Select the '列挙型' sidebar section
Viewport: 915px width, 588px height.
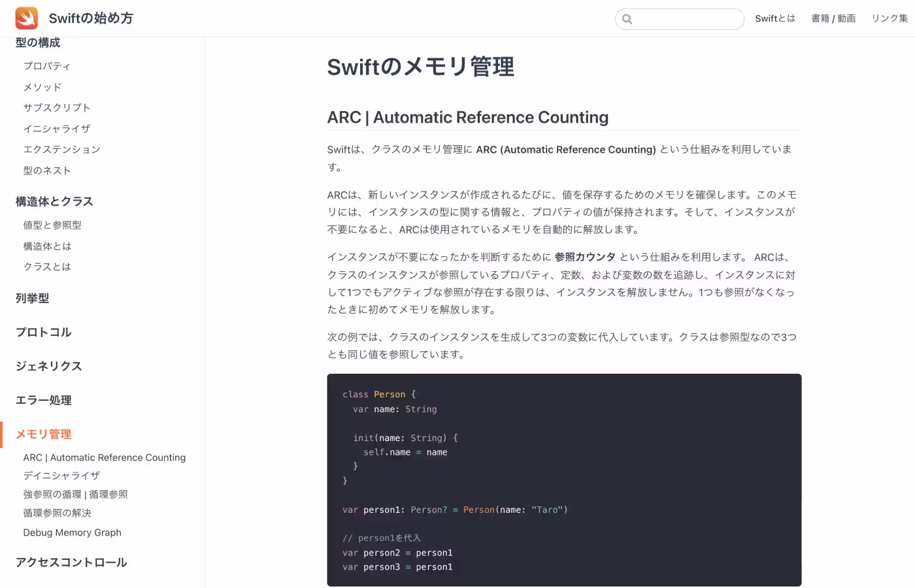click(32, 298)
